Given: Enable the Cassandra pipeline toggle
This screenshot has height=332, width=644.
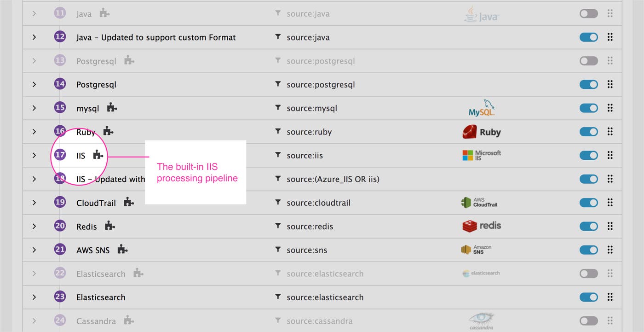Looking at the screenshot, I should coord(588,321).
